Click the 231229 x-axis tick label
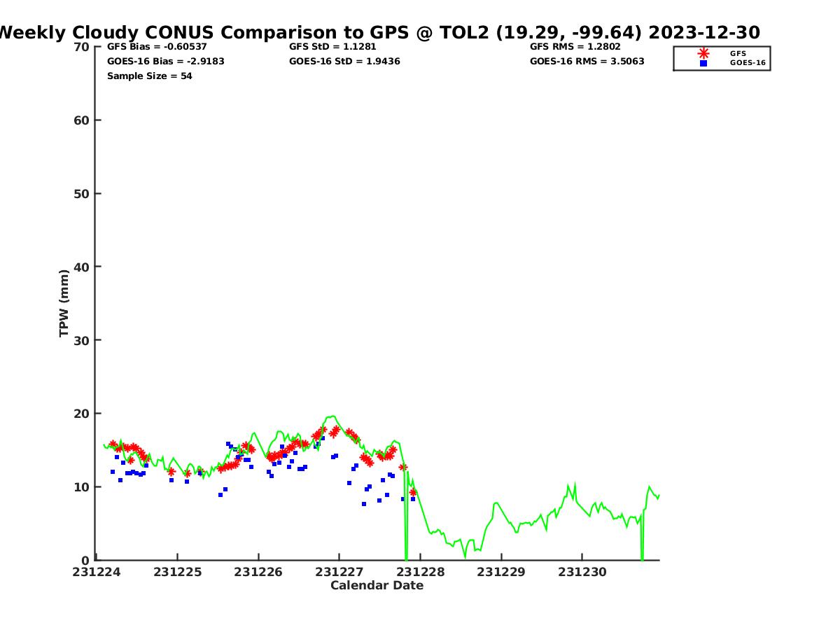 coord(500,572)
